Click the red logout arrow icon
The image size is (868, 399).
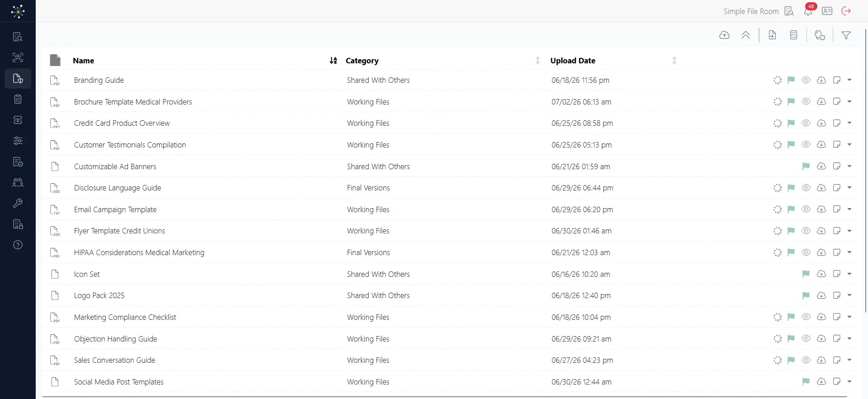(x=846, y=11)
